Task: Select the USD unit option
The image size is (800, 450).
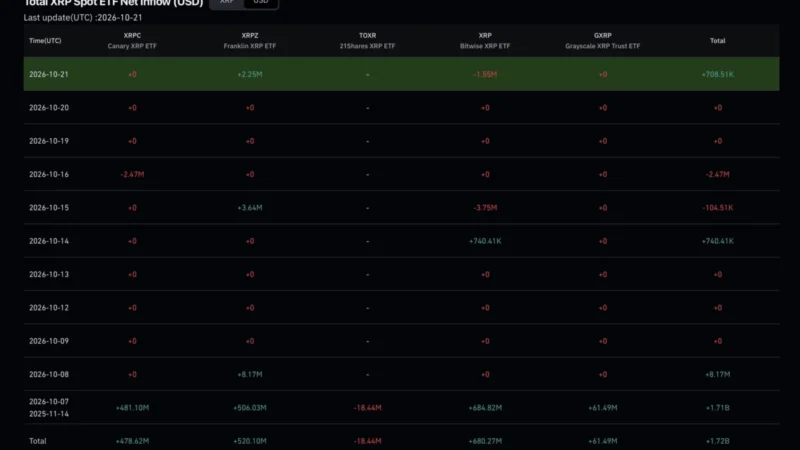Action: tap(261, 3)
